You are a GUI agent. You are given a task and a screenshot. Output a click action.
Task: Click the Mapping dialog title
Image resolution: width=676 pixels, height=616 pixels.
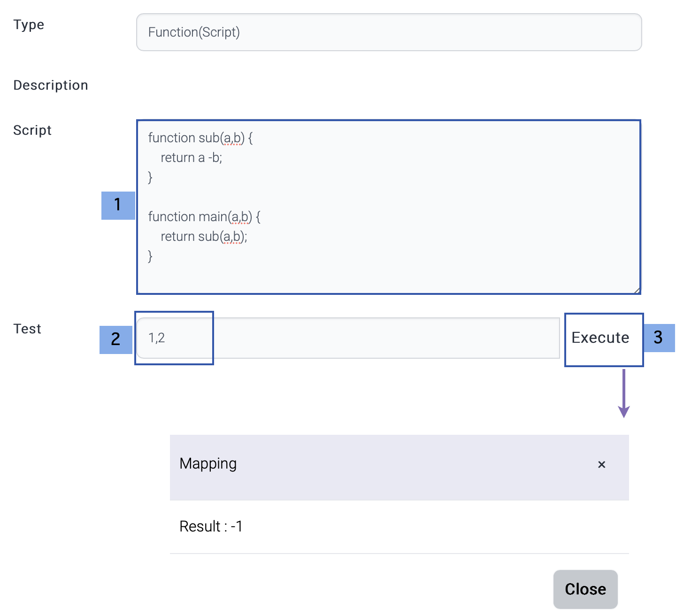208,464
